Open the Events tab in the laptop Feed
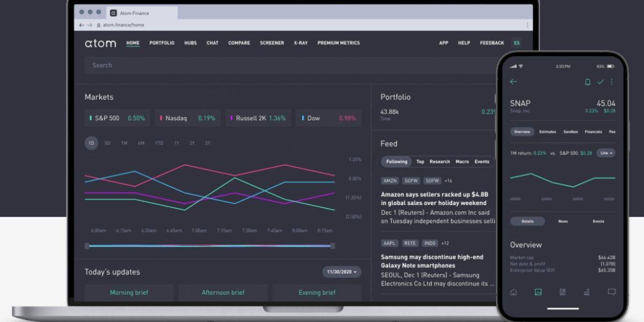Viewport: 644px width, 322px height. tap(482, 162)
